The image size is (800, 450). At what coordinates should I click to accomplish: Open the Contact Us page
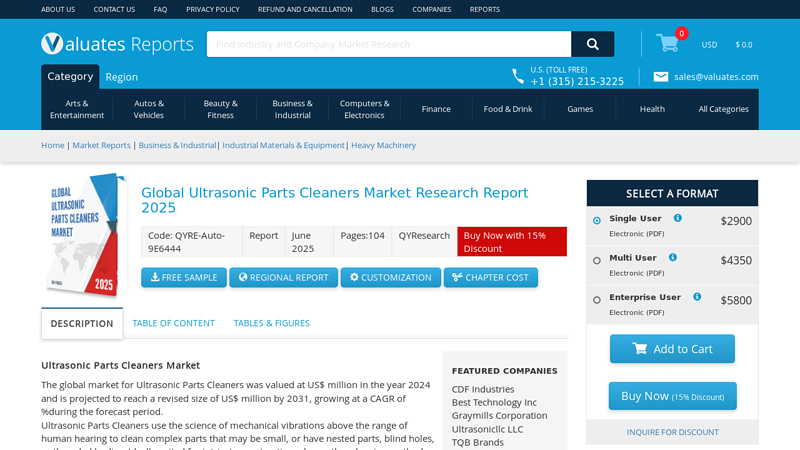tap(114, 9)
